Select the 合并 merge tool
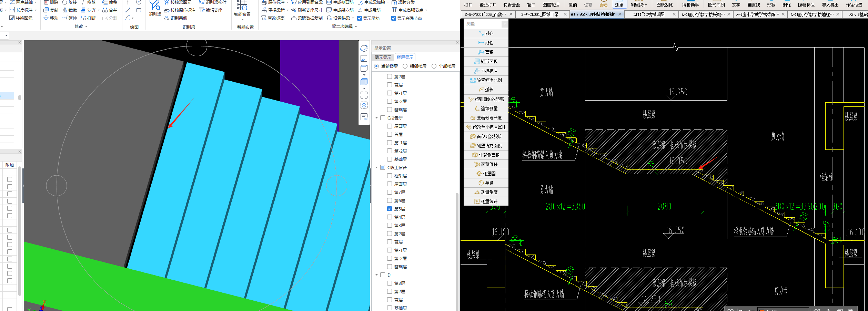 click(x=110, y=10)
